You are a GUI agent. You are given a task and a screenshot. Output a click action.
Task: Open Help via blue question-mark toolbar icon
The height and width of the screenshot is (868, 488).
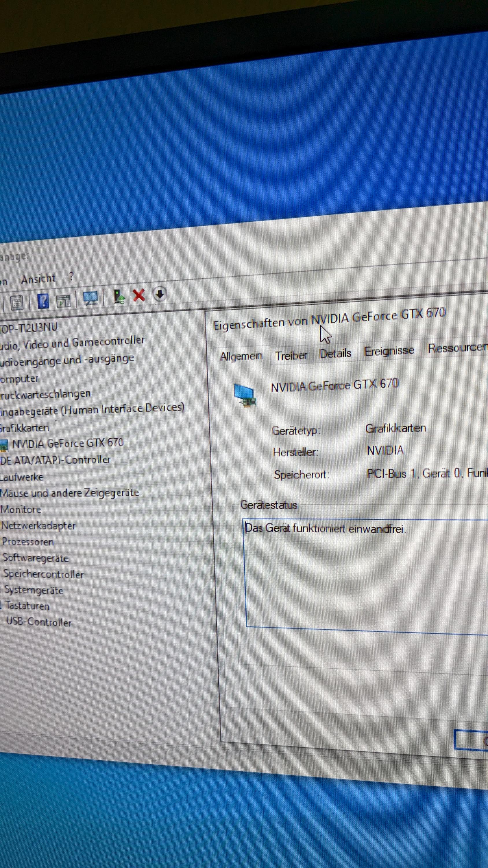[x=43, y=301]
